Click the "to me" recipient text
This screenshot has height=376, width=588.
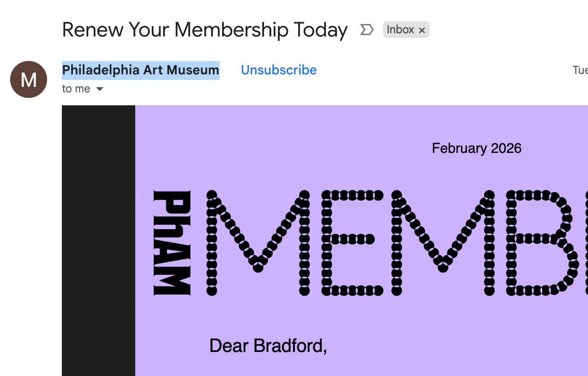[x=76, y=89]
